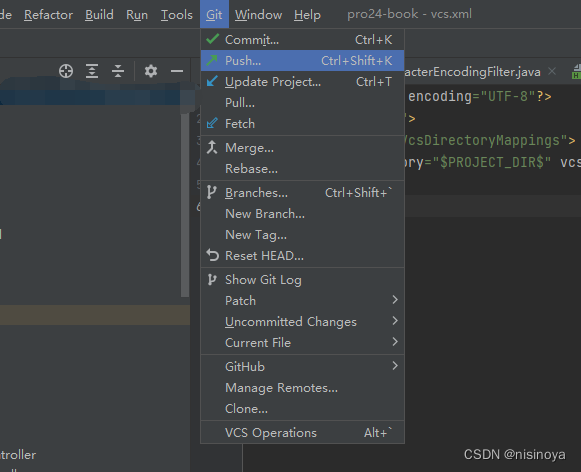Choose Clone... from Git menu
The image size is (581, 472).
pos(302,409)
